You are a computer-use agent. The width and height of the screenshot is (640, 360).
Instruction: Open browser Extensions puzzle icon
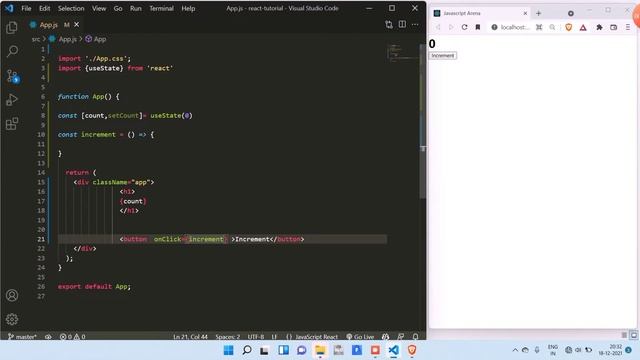599,27
